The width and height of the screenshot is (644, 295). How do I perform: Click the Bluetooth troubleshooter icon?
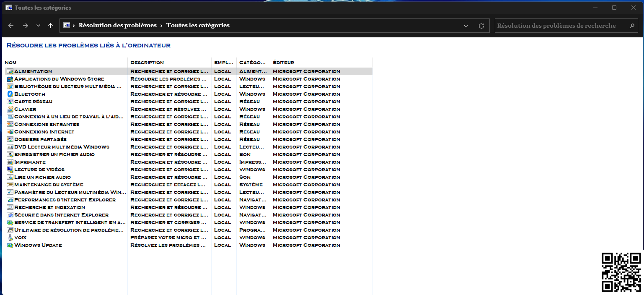10,94
